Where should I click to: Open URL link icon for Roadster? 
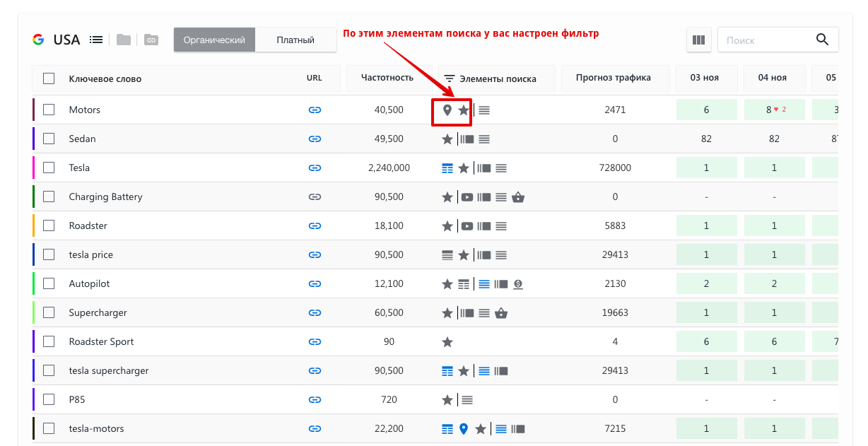pyautogui.click(x=315, y=225)
